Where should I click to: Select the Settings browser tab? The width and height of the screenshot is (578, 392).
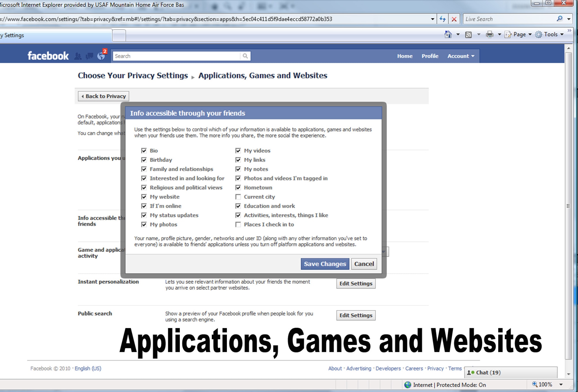(55, 35)
